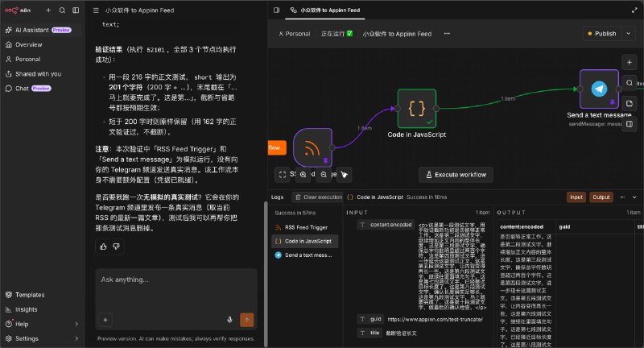Click the Success in 57ms status text

pyautogui.click(x=295, y=213)
